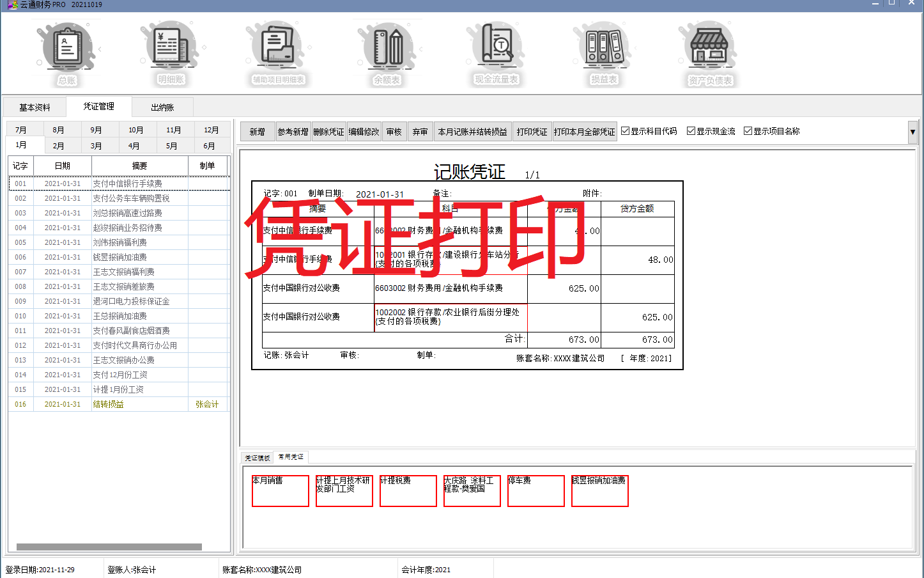Select voucher row 支付时代文具商行办公用
The image size is (924, 578).
tap(119, 345)
